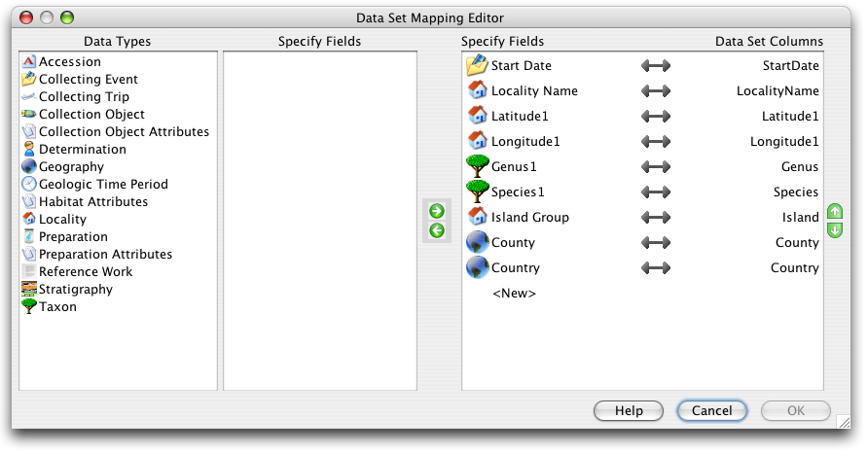This screenshot has width=868, height=453.
Task: Select Geologic Time Period entry
Action: (103, 184)
